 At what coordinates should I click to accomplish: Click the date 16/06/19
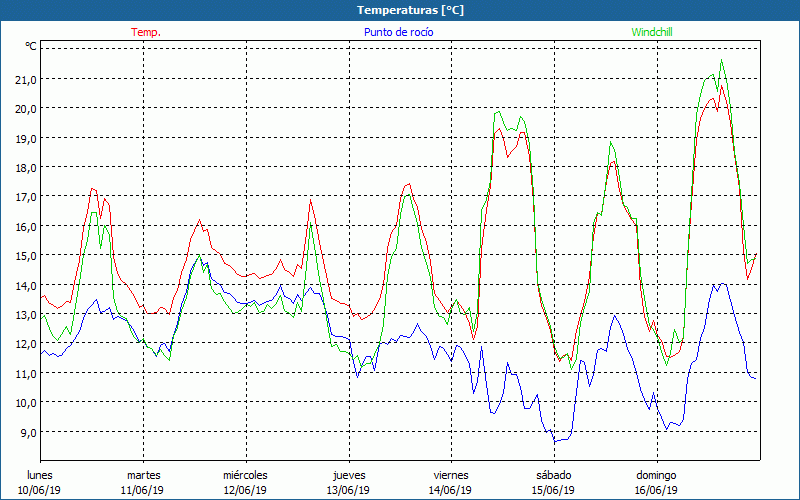pyautogui.click(x=656, y=490)
